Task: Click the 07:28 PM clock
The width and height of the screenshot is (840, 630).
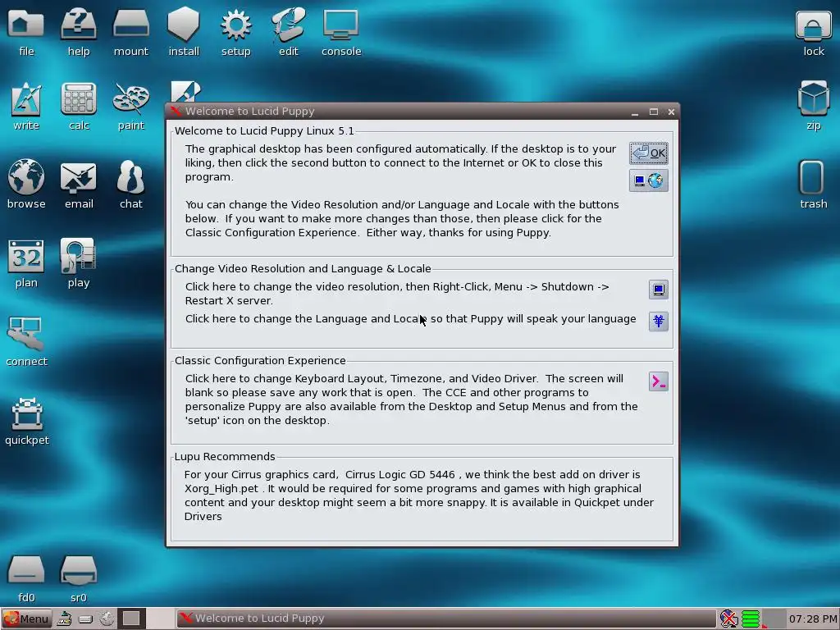Action: click(x=813, y=619)
